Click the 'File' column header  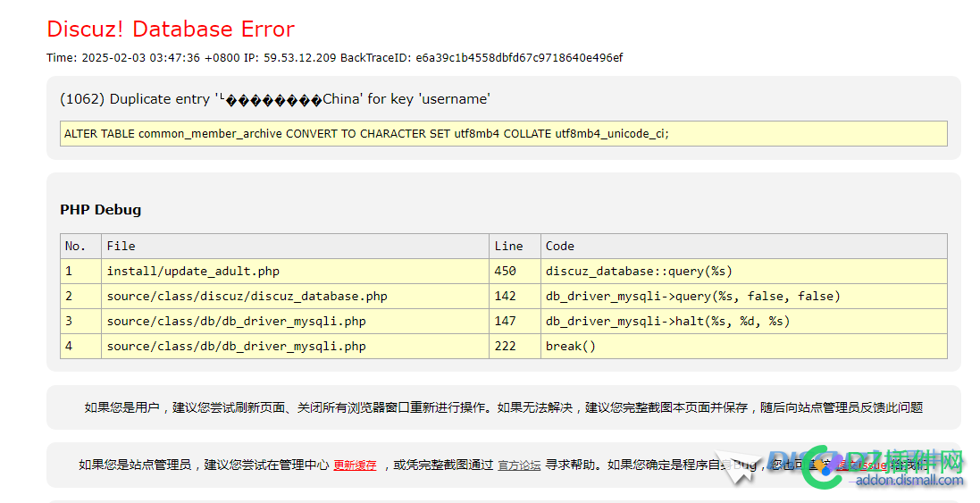point(295,247)
